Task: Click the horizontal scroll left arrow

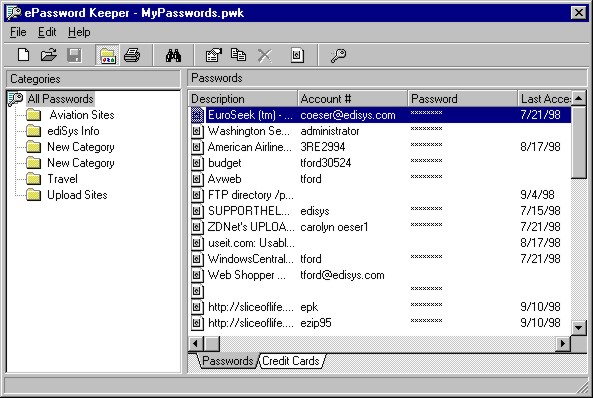Action: pyautogui.click(x=196, y=344)
